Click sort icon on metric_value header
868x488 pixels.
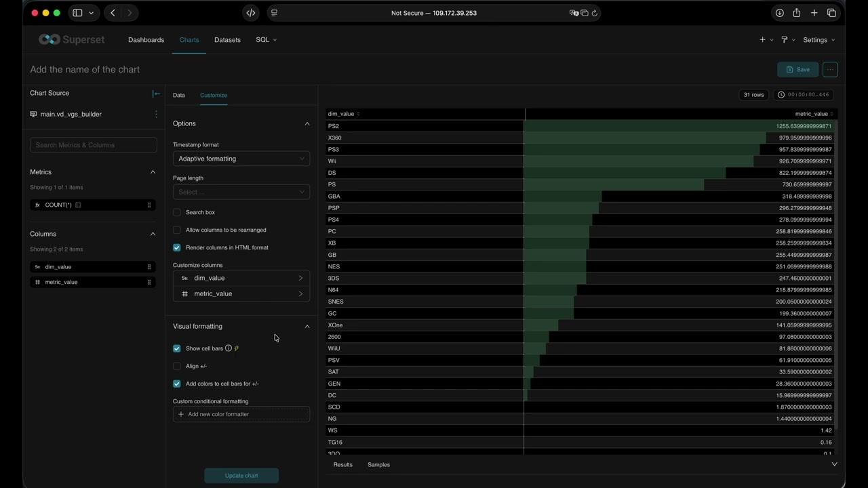click(x=832, y=114)
